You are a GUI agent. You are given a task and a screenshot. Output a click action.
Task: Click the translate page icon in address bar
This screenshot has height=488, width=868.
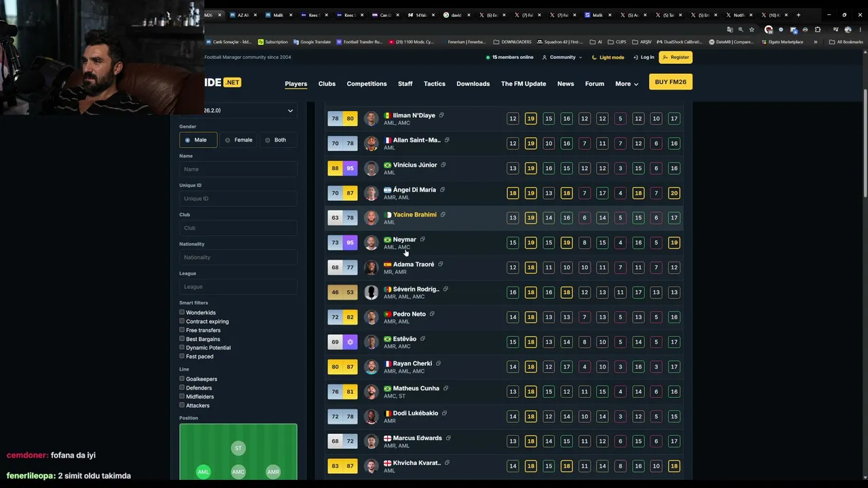tap(730, 30)
